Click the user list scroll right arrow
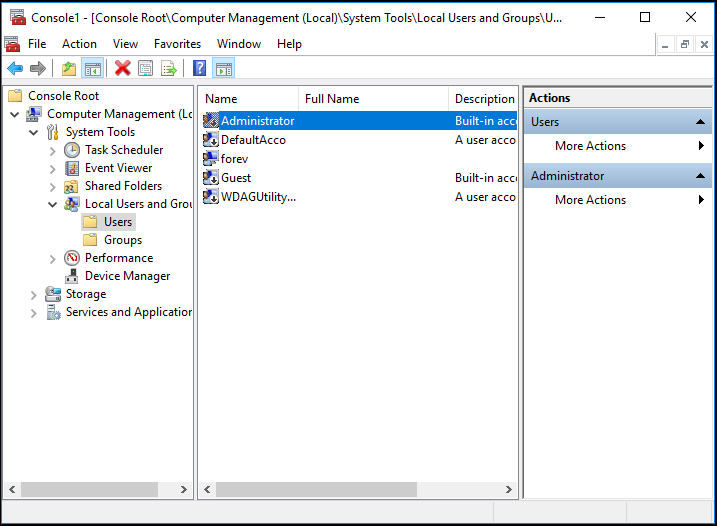Viewport: 717px width, 526px height. [x=508, y=489]
